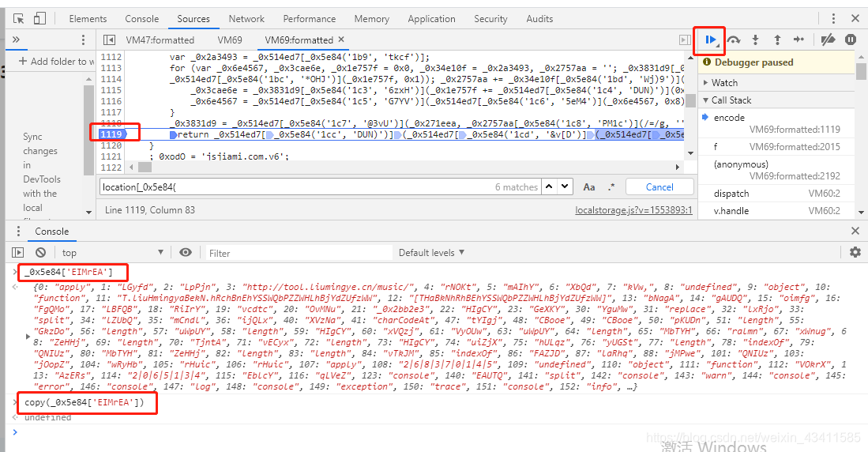Activate the inspect element picker icon
This screenshot has height=452, width=868.
coord(18,18)
